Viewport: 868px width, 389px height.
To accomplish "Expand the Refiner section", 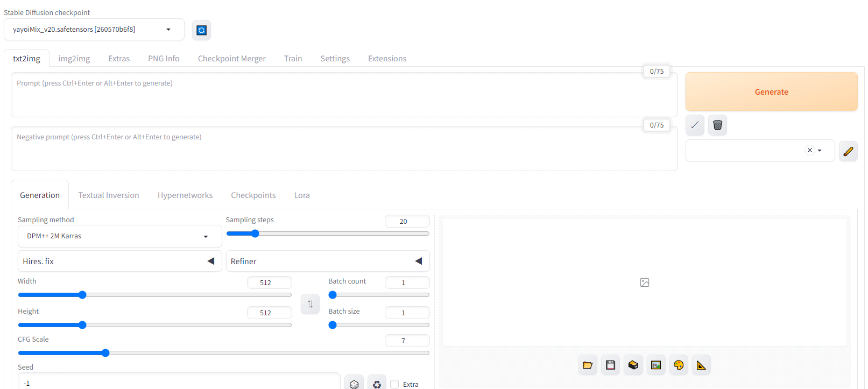I will click(x=419, y=261).
